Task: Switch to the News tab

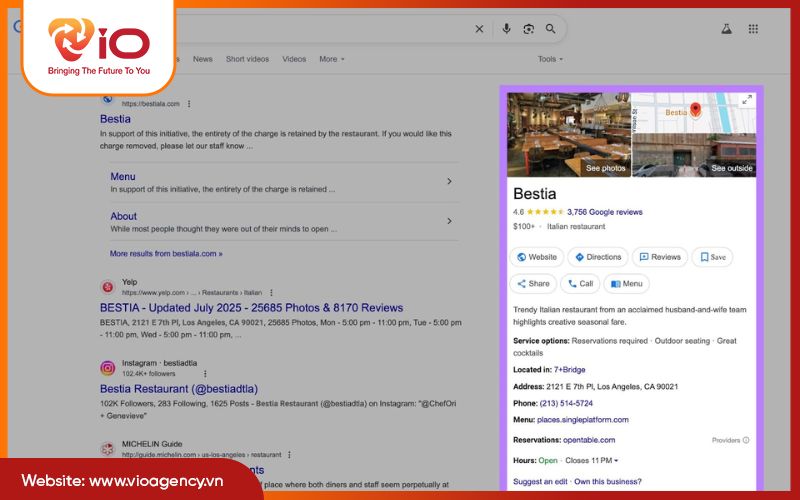Action: (202, 59)
